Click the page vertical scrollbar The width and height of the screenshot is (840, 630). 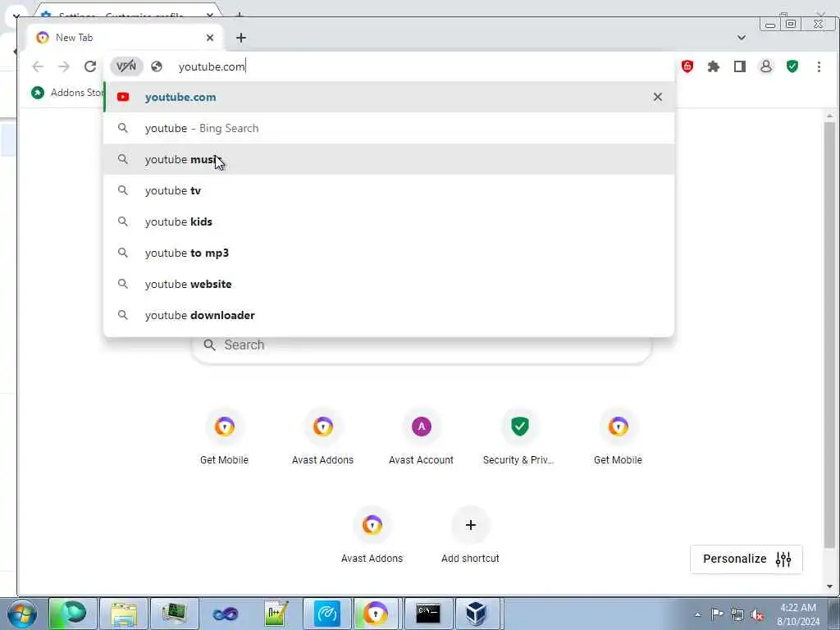(829, 335)
